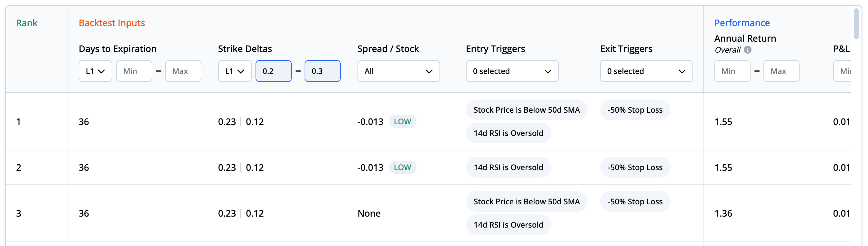Viewport: 868px width, 246px height.
Task: Click -50% Stop Loss tag in row 2
Action: coord(634,168)
